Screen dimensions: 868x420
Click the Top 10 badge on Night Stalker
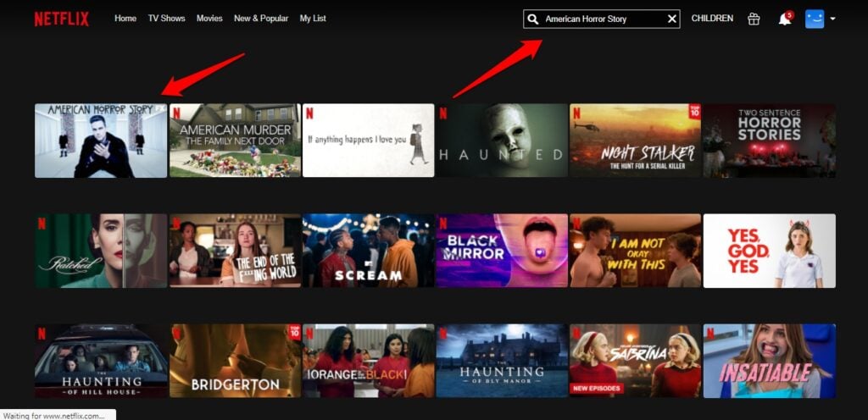tap(695, 111)
